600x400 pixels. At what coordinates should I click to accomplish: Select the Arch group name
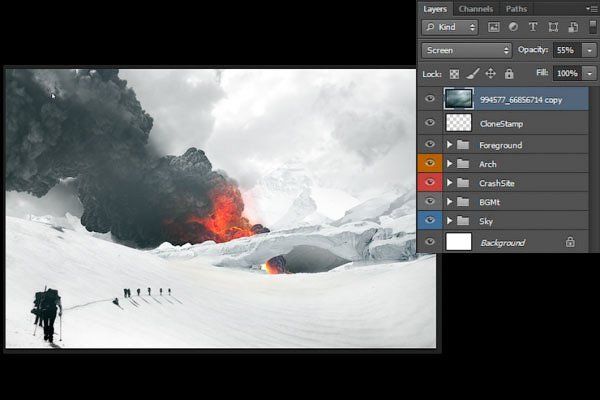[x=488, y=164]
